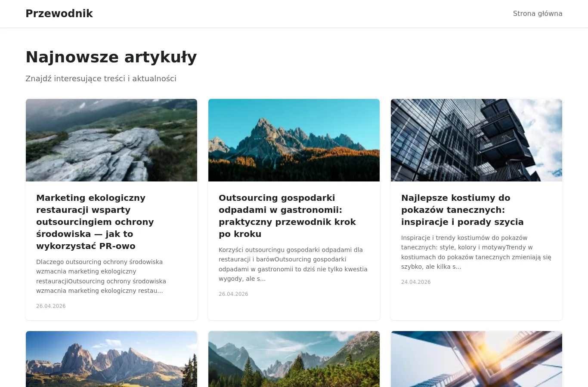This screenshot has height=387, width=588.
Task: Open the second-row sunlit skyscraper thumbnail
Action: click(477, 359)
